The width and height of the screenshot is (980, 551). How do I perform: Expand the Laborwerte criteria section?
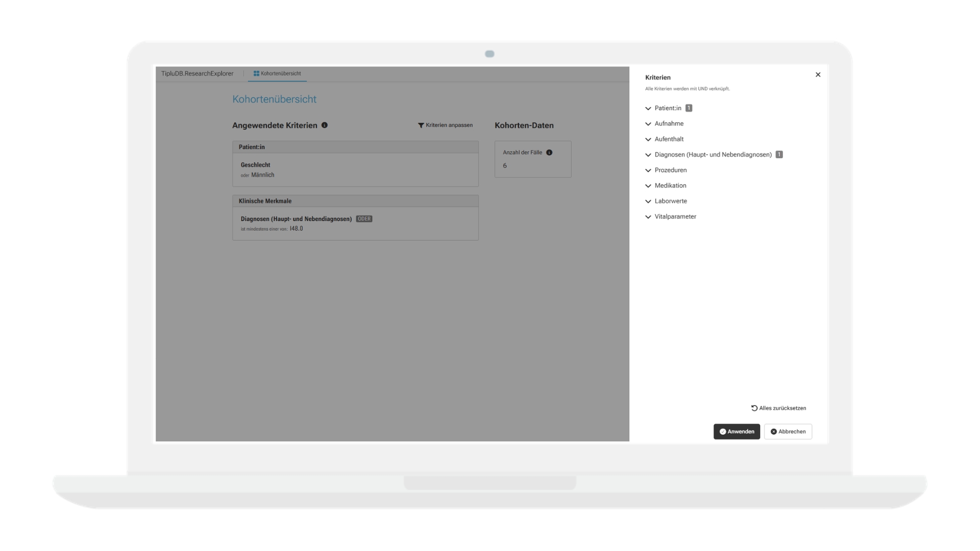[x=666, y=201]
